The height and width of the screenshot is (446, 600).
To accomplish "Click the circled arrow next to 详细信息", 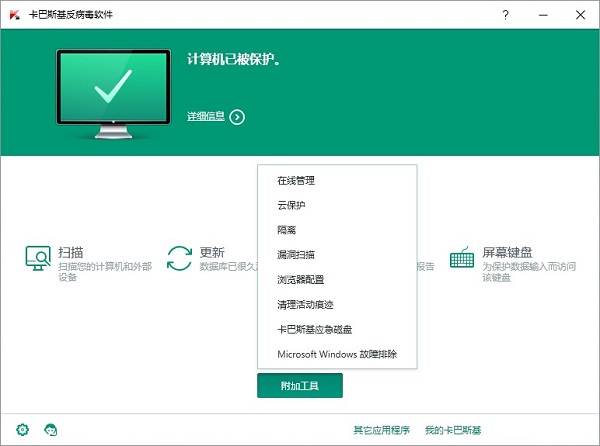I will tap(237, 117).
